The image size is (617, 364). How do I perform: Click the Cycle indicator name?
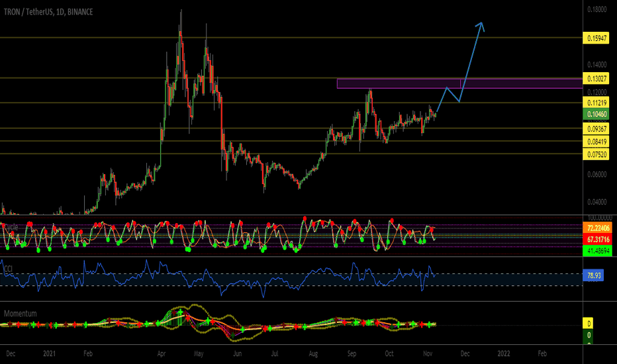click(x=10, y=227)
